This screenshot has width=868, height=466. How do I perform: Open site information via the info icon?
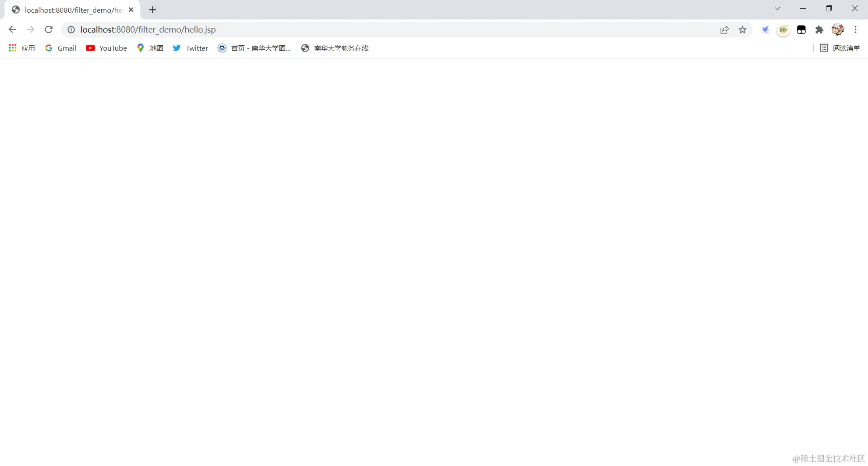[x=71, y=29]
